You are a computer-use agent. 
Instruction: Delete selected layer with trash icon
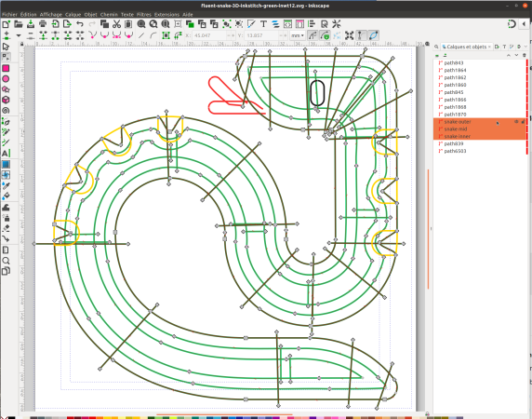coord(525,55)
